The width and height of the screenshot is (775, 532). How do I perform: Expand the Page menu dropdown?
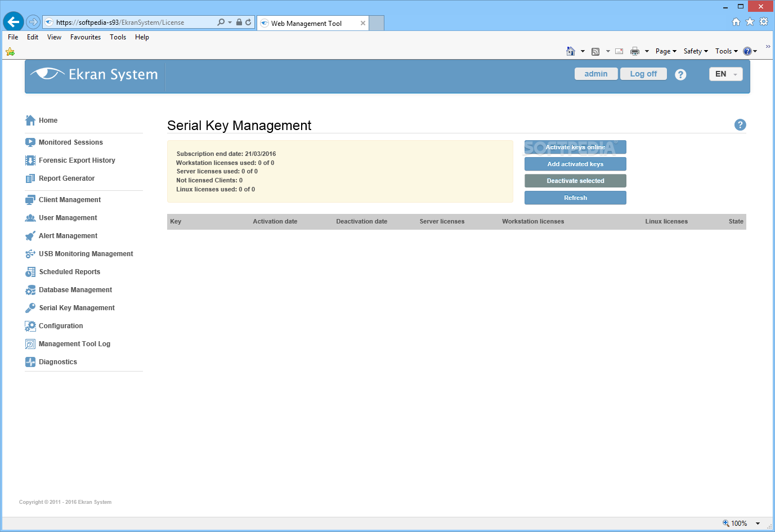coord(666,51)
